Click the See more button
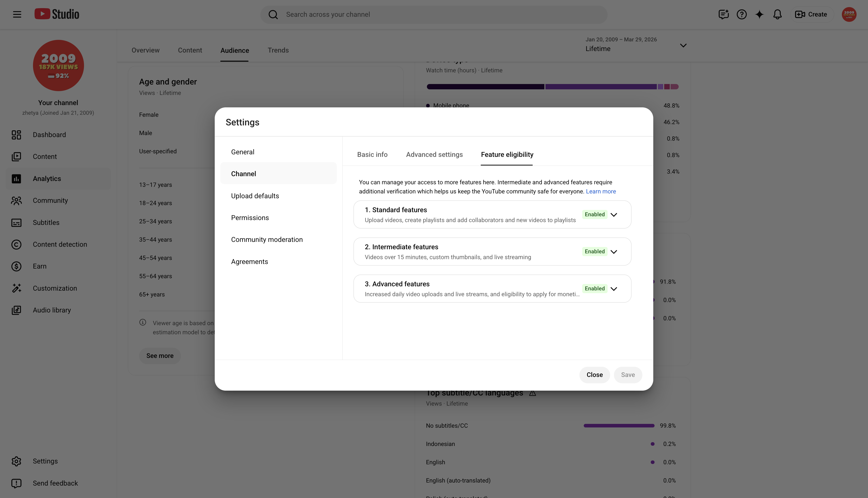 point(160,356)
